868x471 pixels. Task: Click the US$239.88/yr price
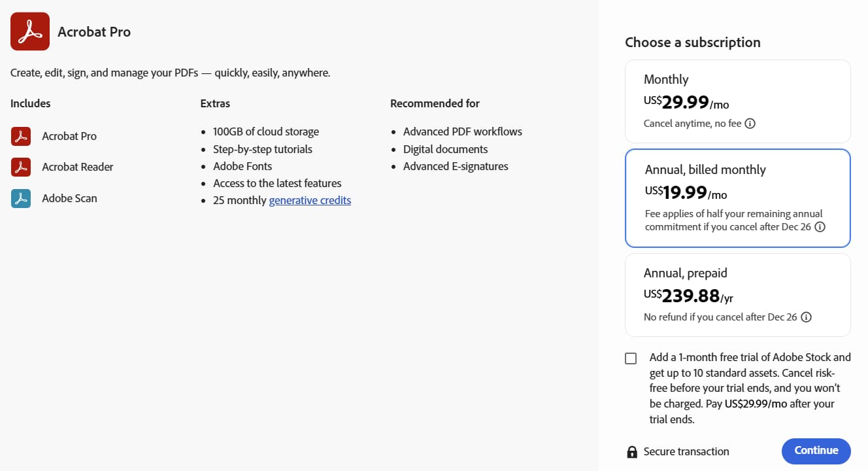(688, 296)
